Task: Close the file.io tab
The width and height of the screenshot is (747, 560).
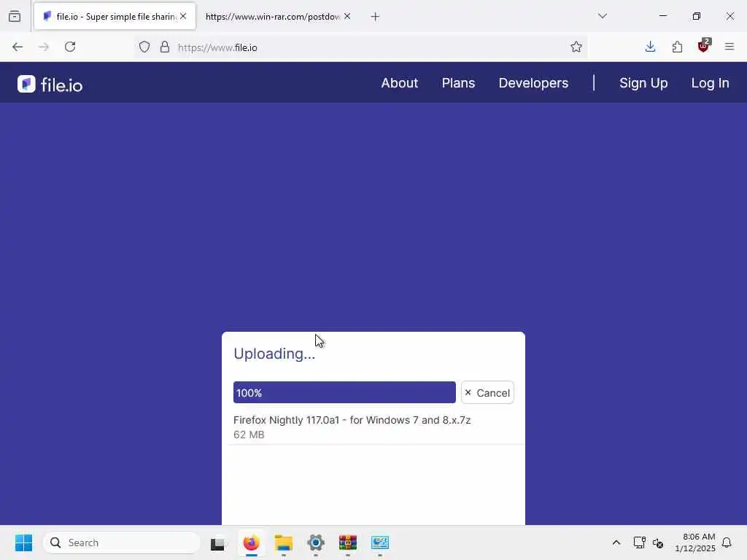Action: point(183,16)
